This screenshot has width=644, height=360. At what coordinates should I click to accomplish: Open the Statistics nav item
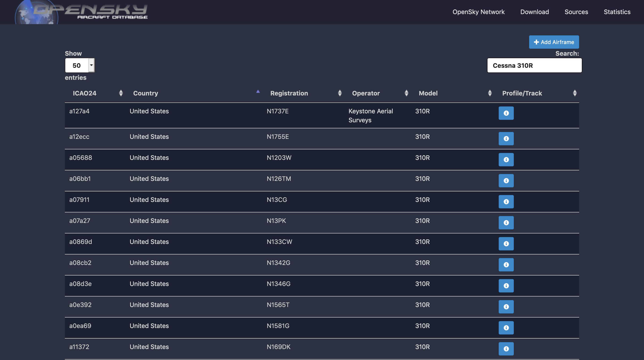coord(617,12)
